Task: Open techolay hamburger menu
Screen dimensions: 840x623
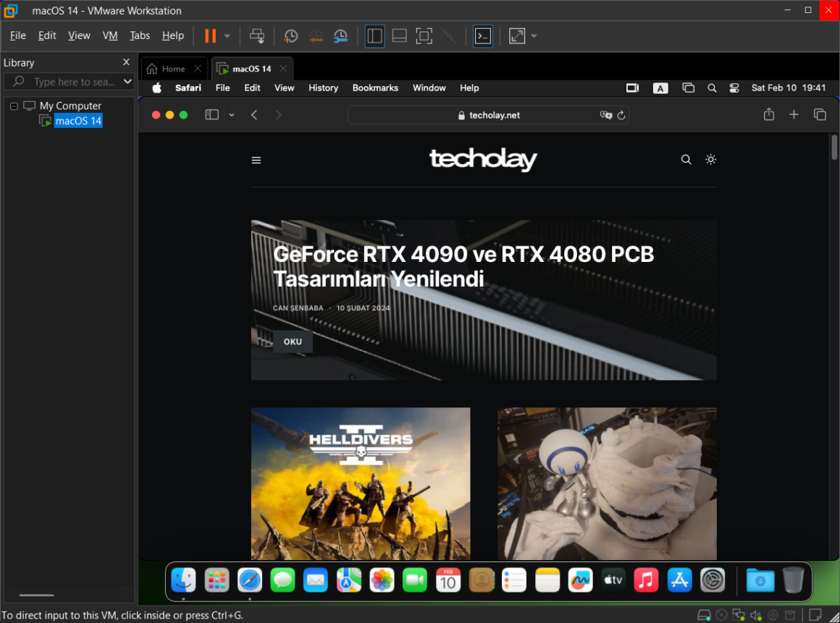Action: click(x=256, y=160)
